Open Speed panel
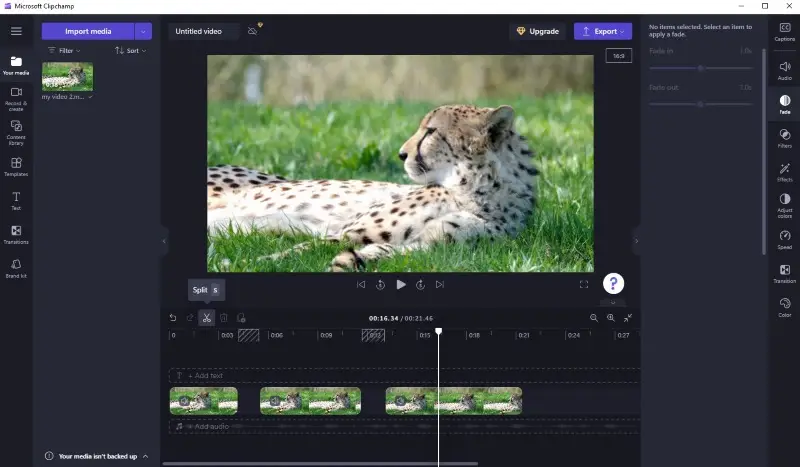The width and height of the screenshot is (800, 467). pos(785,240)
